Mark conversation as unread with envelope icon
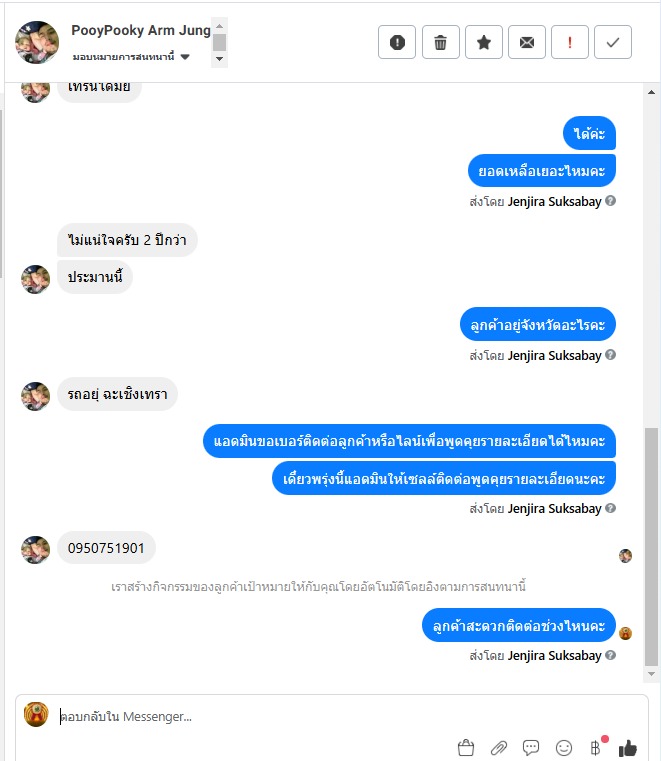The height and width of the screenshot is (761, 661). (x=527, y=42)
